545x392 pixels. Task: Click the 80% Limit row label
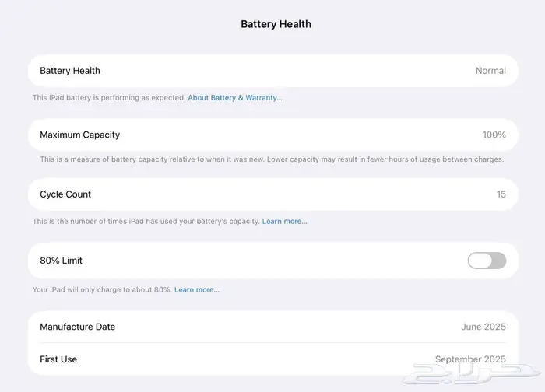(x=61, y=261)
